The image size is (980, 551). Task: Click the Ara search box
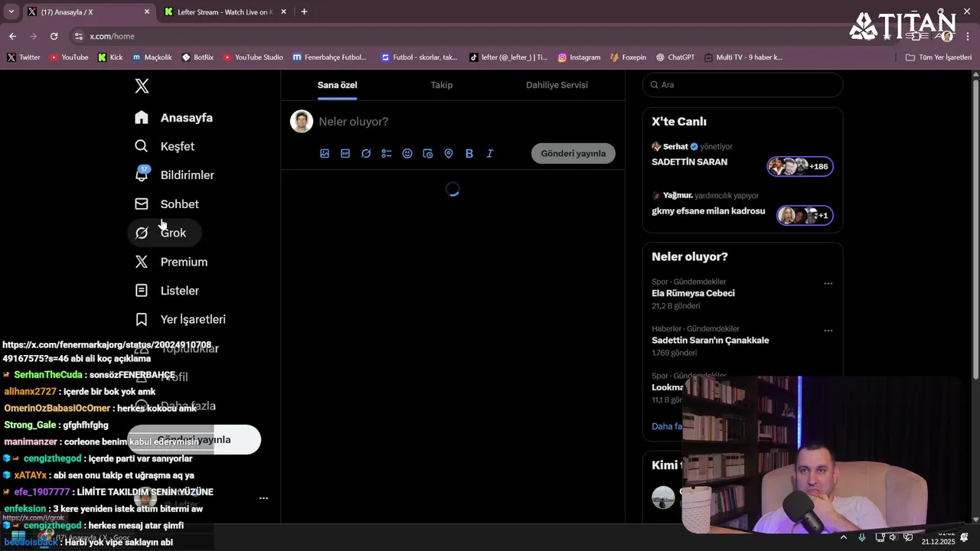coord(743,85)
